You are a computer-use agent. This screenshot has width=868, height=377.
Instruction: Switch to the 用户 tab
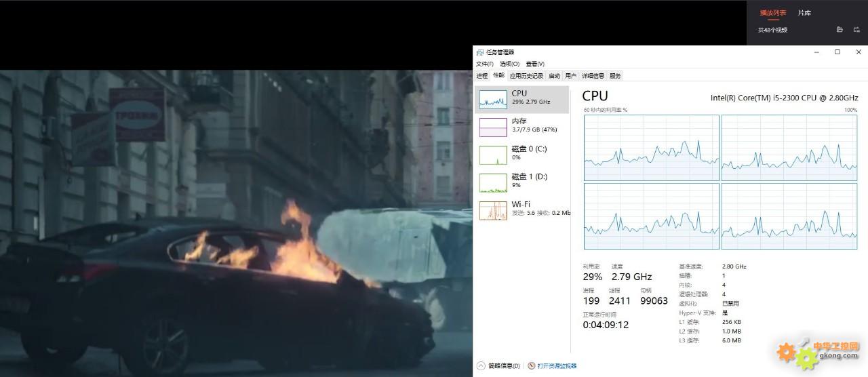tap(571, 76)
